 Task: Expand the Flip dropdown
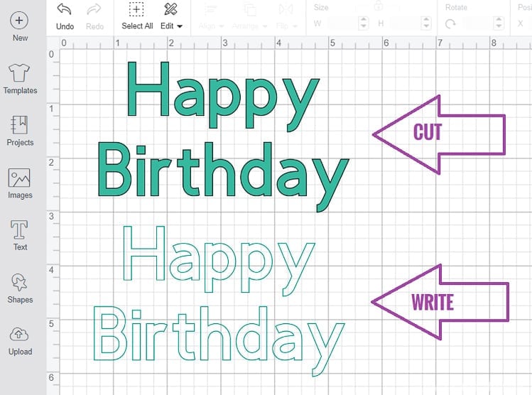tap(286, 26)
